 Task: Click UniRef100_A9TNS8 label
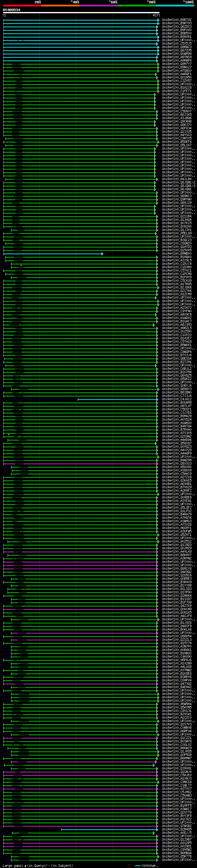(x=176, y=57)
